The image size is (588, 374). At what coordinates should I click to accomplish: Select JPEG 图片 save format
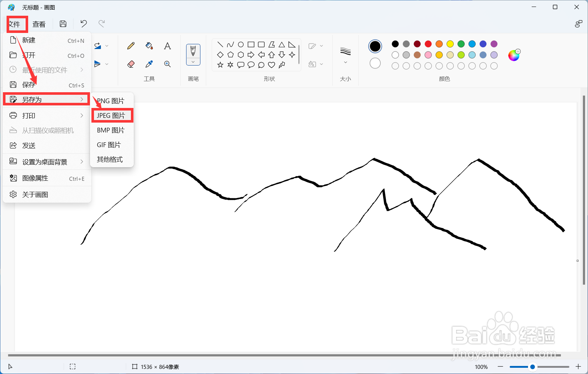click(x=112, y=115)
